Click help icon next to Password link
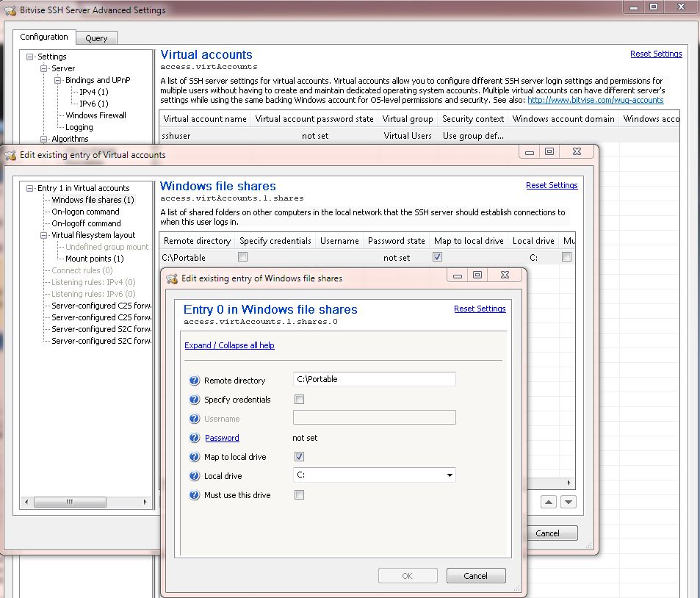Screen dimensions: 700x598 click(194, 438)
